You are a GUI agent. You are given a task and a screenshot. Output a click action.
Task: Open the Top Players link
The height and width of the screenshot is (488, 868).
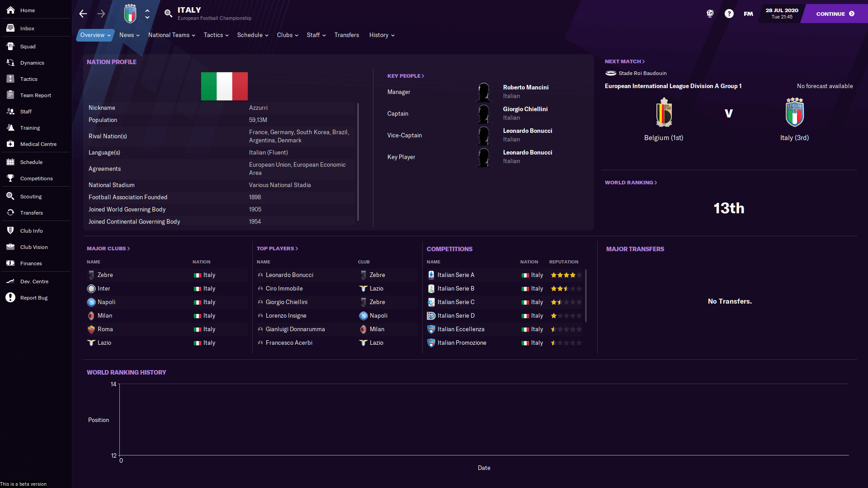[277, 249]
